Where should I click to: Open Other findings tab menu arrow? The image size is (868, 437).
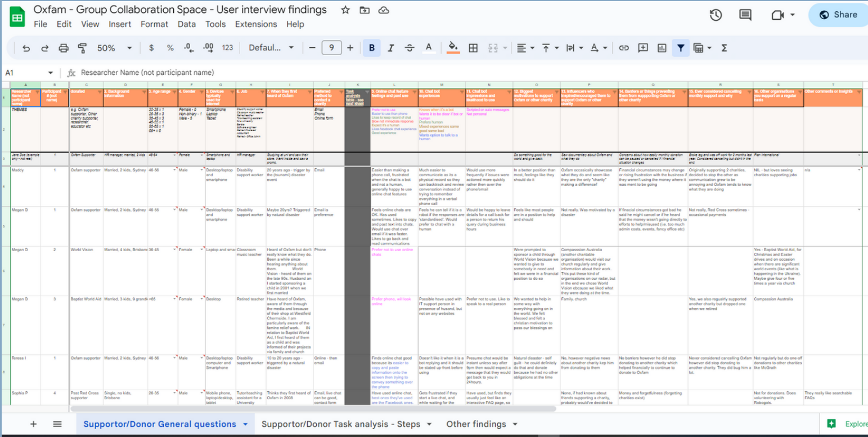click(x=515, y=424)
